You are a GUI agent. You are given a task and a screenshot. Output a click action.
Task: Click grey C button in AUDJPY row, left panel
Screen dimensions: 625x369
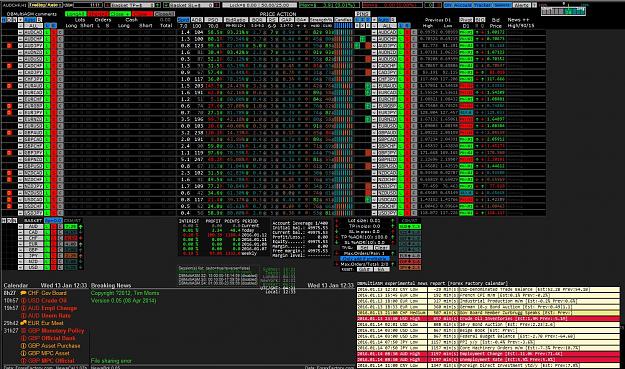[x=60, y=46]
